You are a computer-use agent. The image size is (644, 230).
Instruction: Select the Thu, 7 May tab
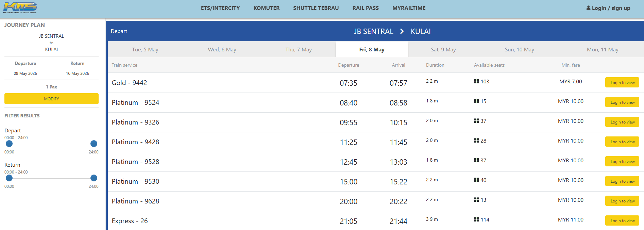point(299,49)
